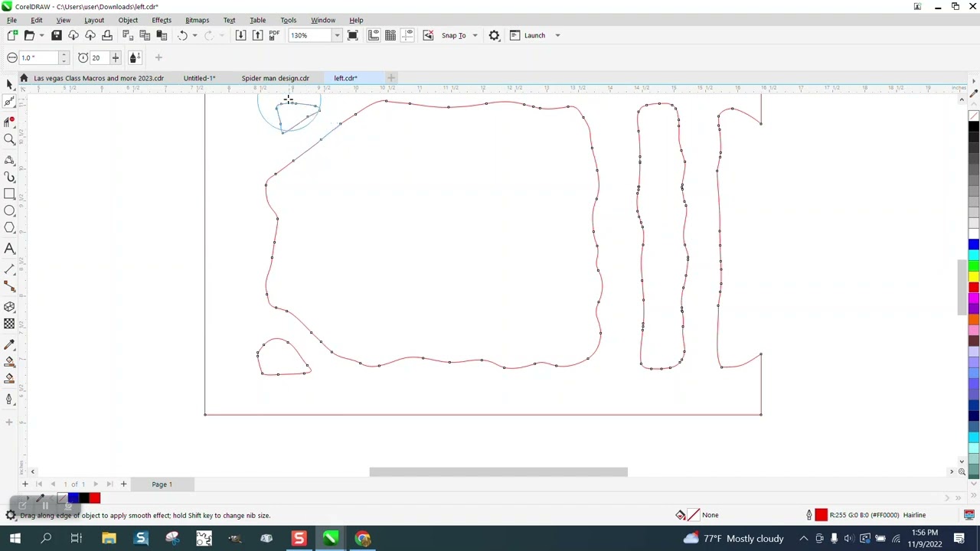Save the current document
The width and height of the screenshot is (980, 551).
click(56, 35)
